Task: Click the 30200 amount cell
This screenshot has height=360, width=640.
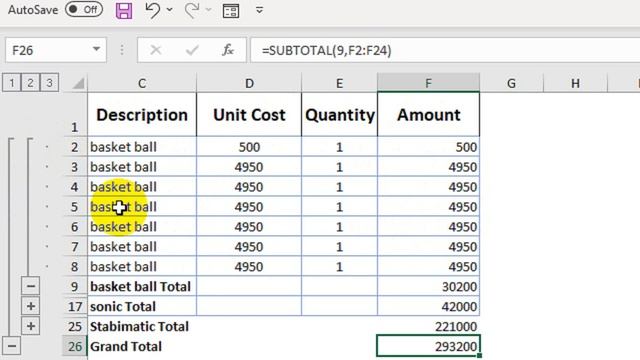Action: 429,287
